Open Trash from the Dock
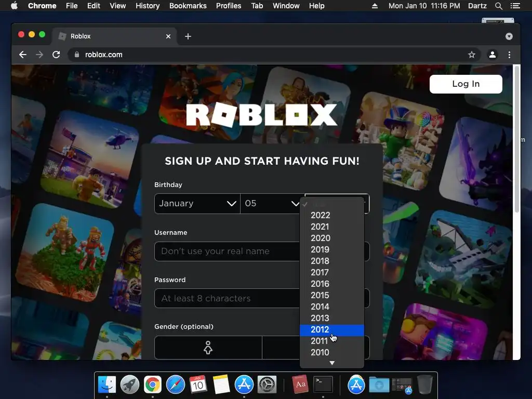The image size is (532, 399). coord(424,384)
